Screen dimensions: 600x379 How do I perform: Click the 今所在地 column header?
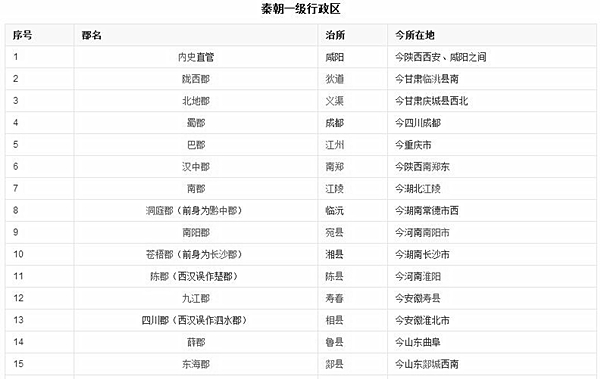[415, 35]
